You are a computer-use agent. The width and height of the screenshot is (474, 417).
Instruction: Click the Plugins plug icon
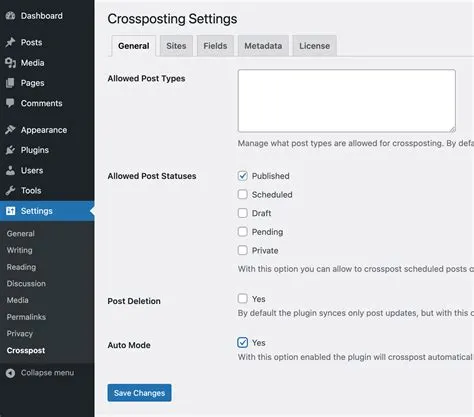click(10, 150)
